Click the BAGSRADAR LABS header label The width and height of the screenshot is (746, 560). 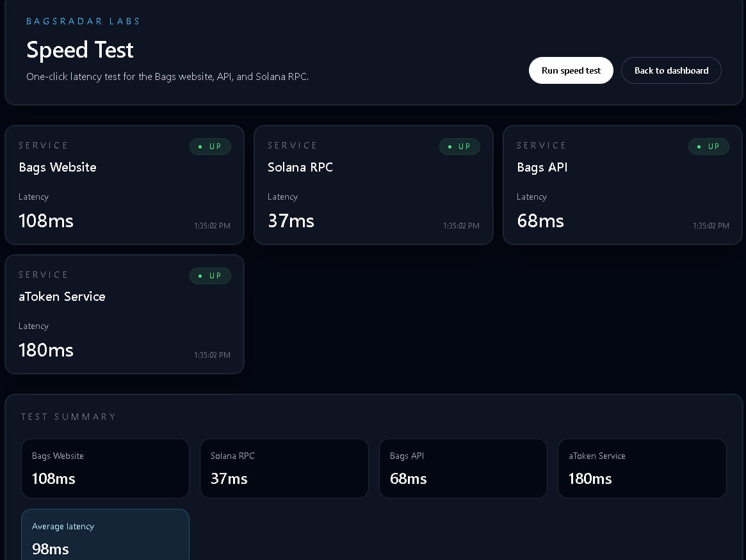pyautogui.click(x=83, y=21)
